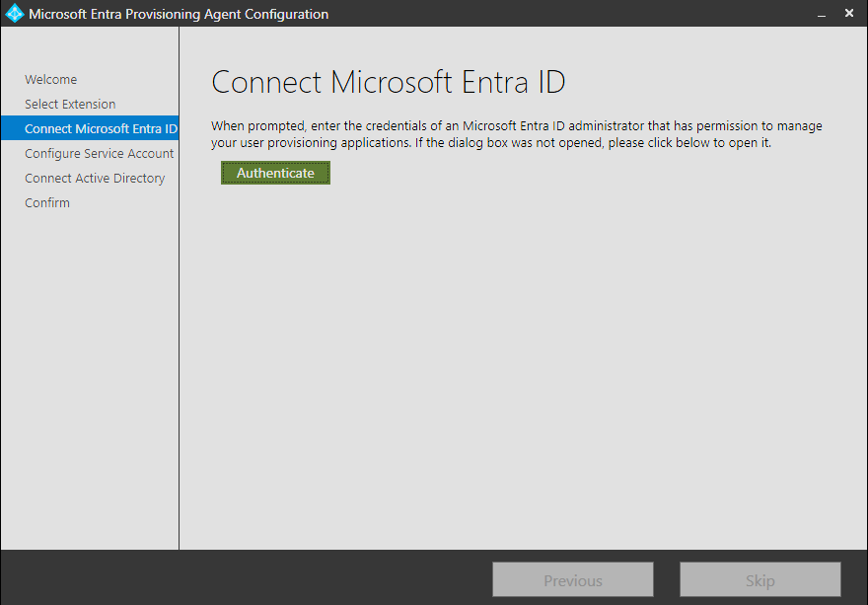Click empty title bar space near minimize

click(690, 14)
